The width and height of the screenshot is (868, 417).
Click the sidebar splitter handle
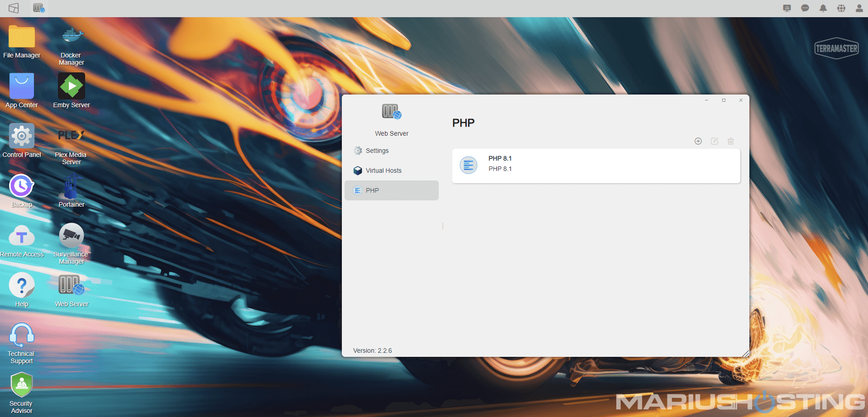(x=443, y=226)
